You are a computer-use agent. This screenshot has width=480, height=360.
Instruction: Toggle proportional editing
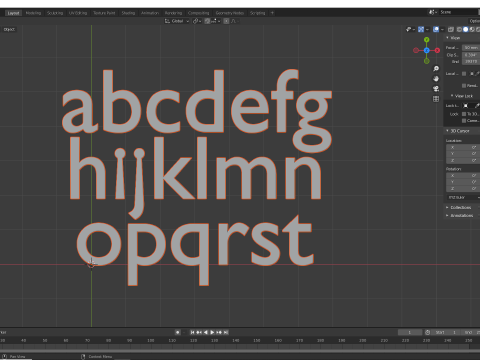pos(226,21)
